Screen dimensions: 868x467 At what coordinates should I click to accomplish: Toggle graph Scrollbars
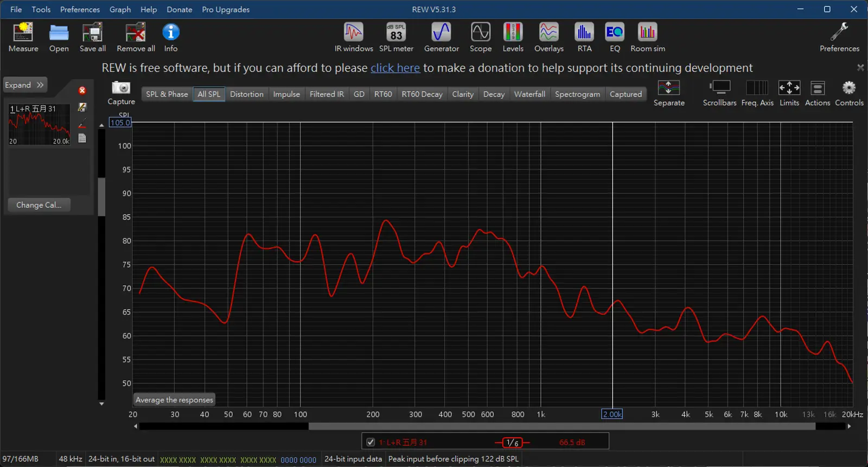tap(719, 93)
